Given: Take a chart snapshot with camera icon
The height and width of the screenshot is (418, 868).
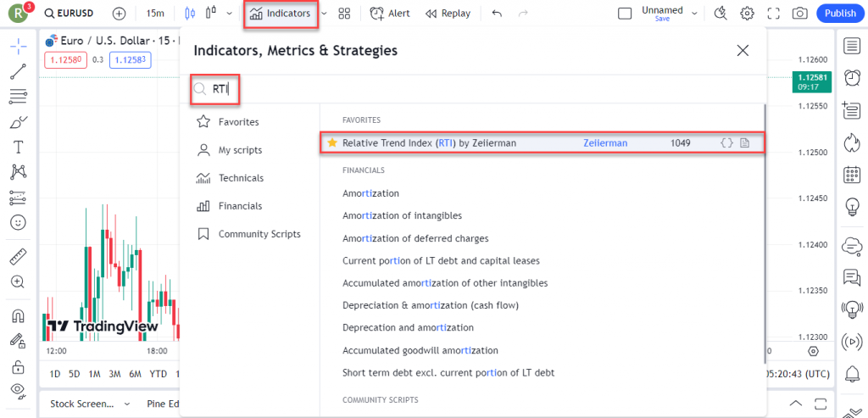Looking at the screenshot, I should tap(799, 14).
